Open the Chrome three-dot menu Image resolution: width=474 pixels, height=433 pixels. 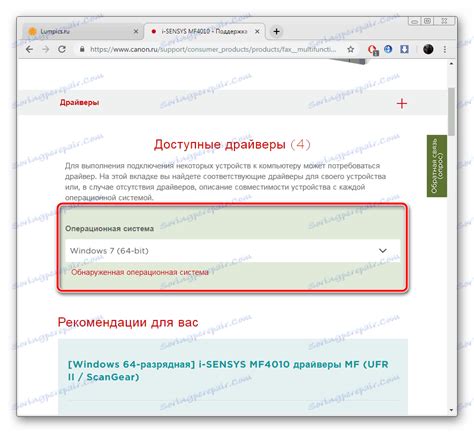click(x=445, y=49)
